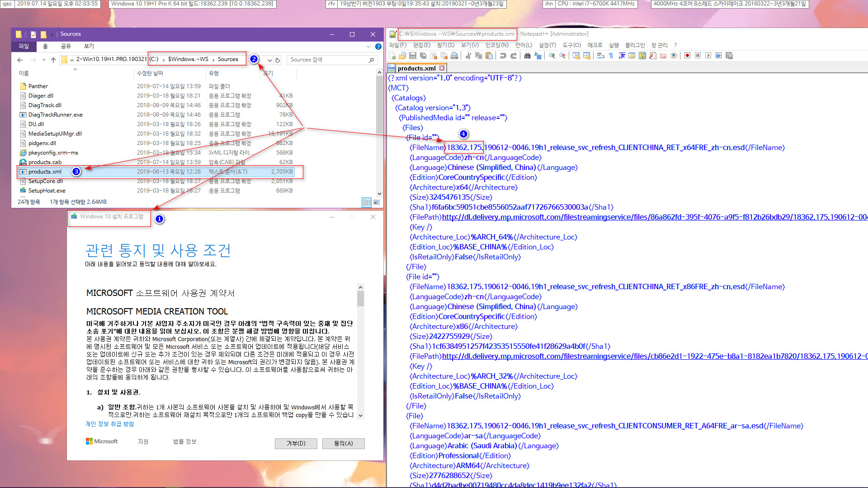
Task: Click 동의(A) accept button in setup
Action: (x=343, y=443)
